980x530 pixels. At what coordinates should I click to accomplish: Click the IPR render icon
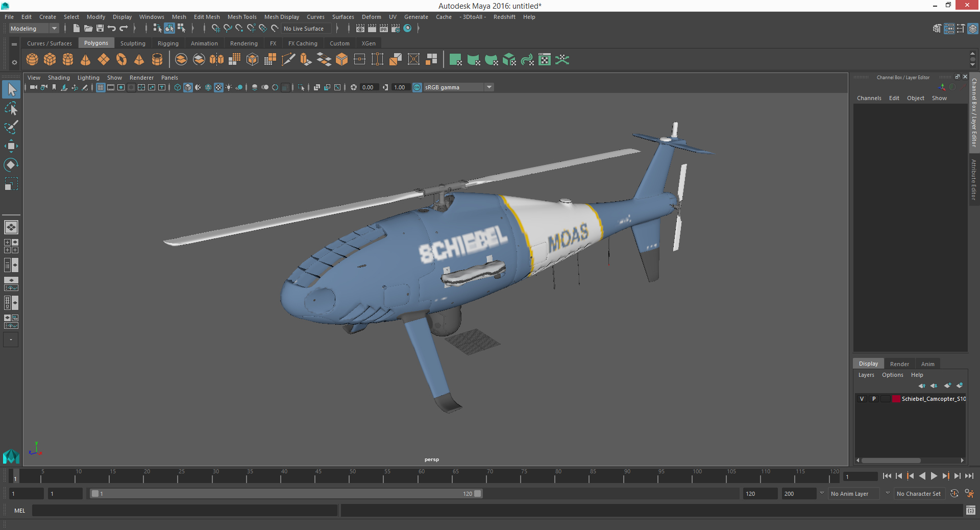point(384,29)
